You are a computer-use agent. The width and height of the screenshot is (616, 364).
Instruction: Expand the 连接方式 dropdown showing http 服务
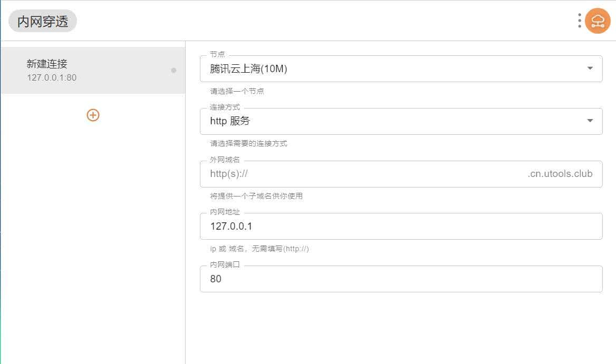tap(401, 121)
